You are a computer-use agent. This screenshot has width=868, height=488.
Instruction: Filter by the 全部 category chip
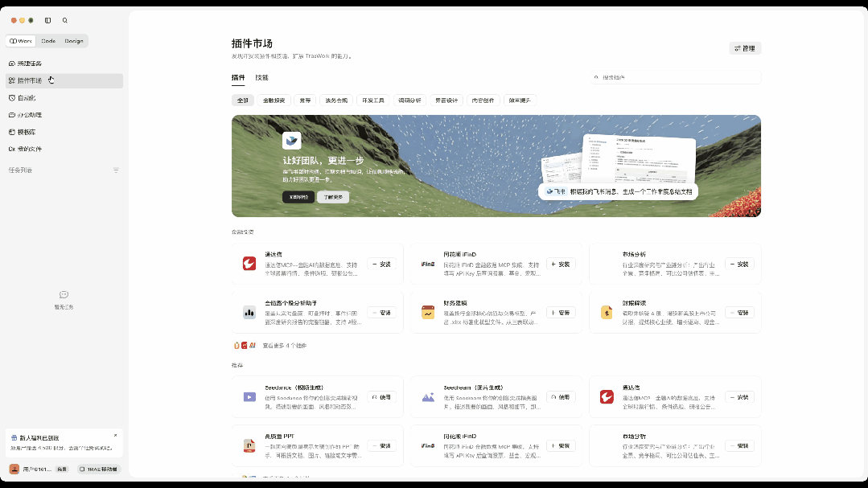(242, 100)
